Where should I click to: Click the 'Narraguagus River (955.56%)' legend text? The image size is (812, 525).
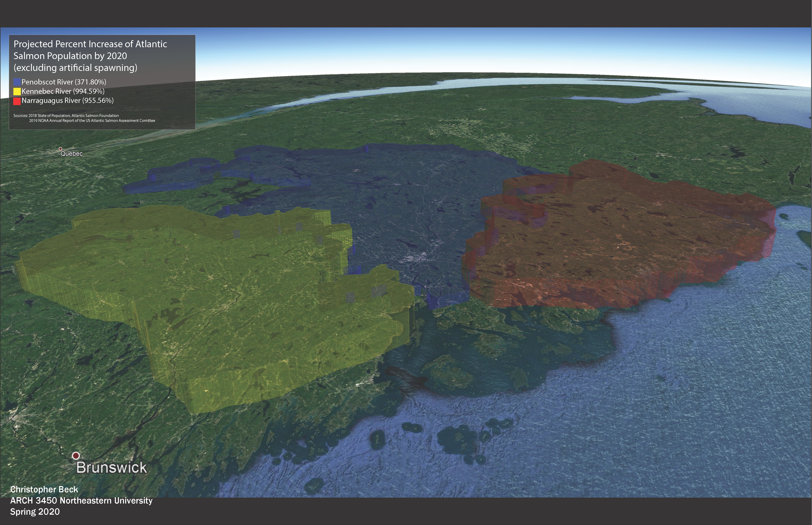coord(68,101)
